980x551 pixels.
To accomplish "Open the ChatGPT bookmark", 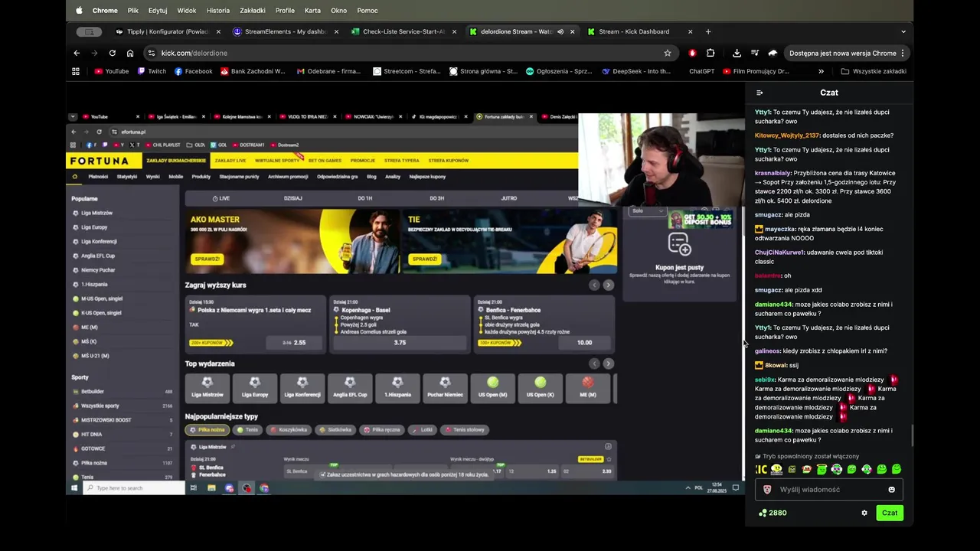I will [701, 71].
